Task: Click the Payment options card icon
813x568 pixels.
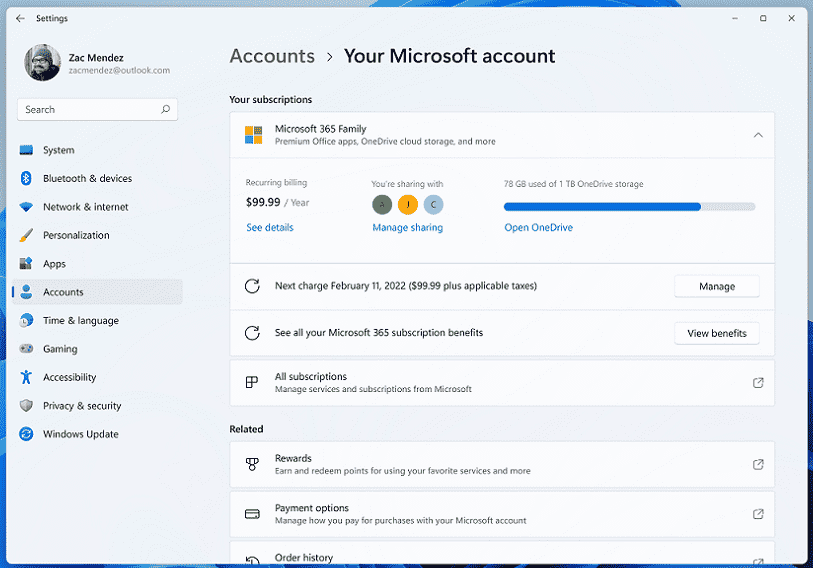Action: [252, 514]
